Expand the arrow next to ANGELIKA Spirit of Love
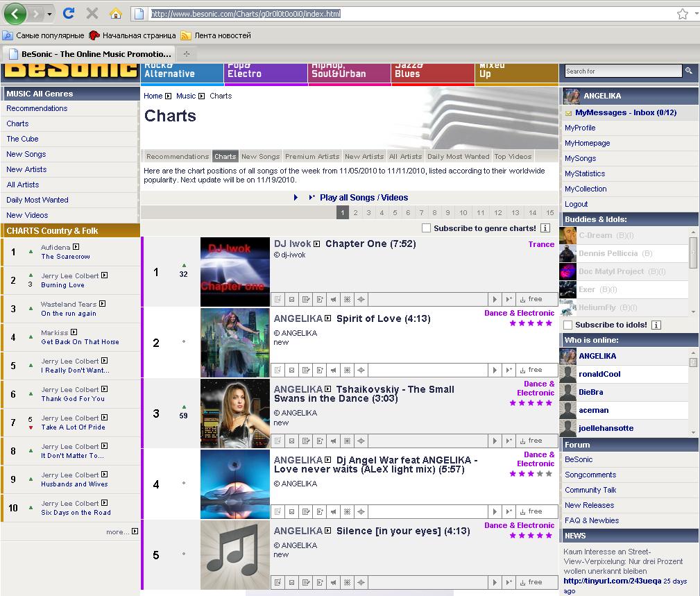 327,318
